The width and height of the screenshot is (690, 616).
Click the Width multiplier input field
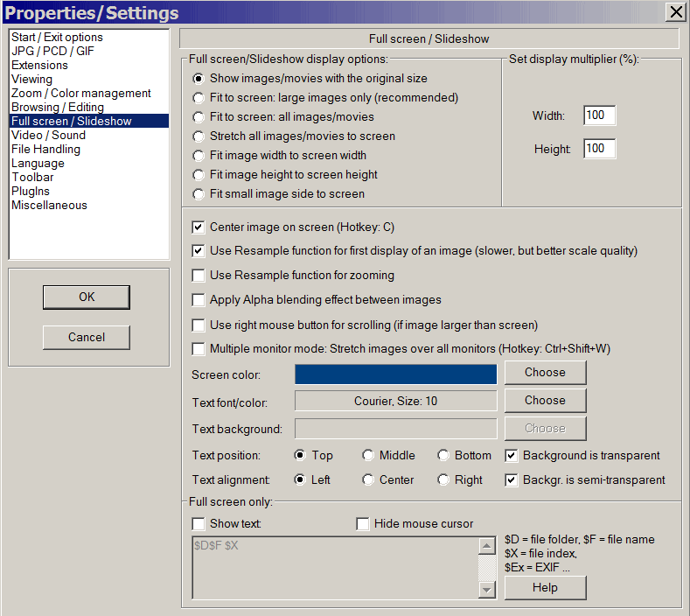[x=599, y=116]
